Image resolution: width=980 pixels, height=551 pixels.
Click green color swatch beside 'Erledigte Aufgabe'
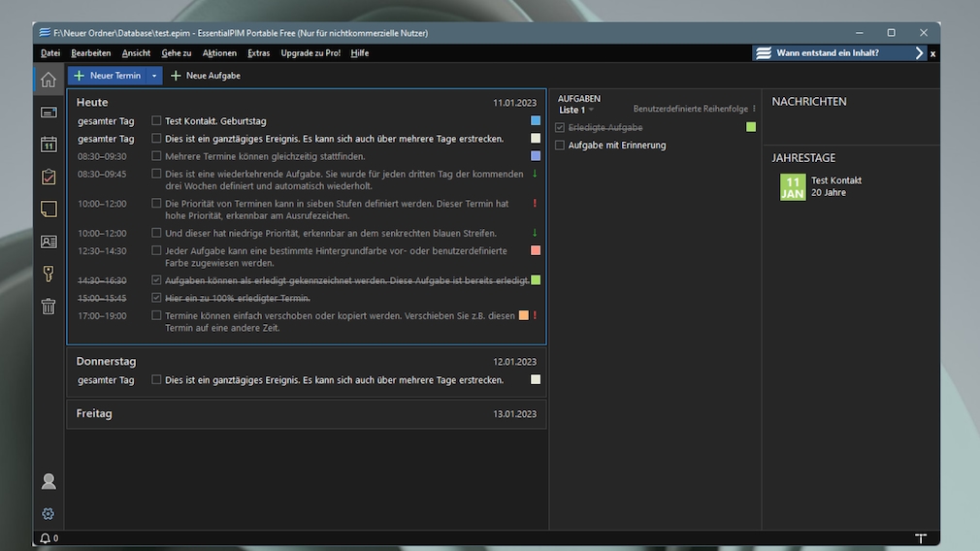pos(751,127)
